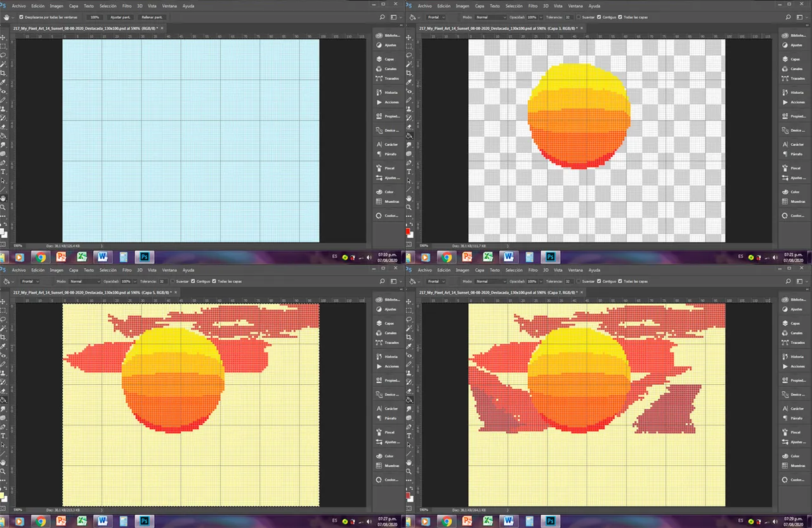Open the Frontal fill dropdown in the Capa 7 window
This screenshot has width=812, height=528.
pyautogui.click(x=437, y=281)
